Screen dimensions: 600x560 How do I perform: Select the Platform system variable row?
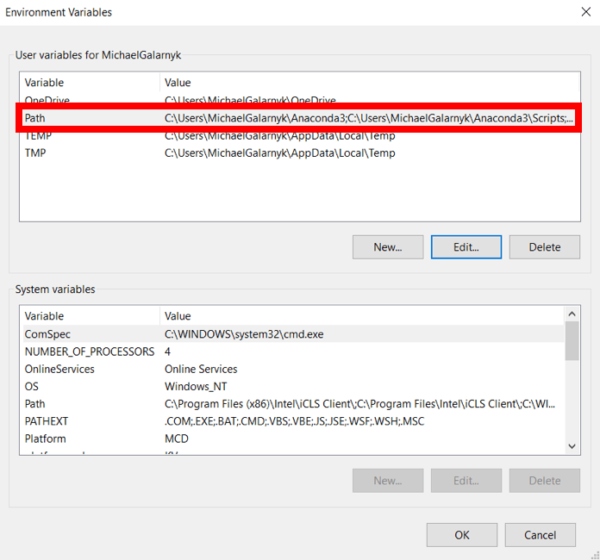click(x=293, y=439)
